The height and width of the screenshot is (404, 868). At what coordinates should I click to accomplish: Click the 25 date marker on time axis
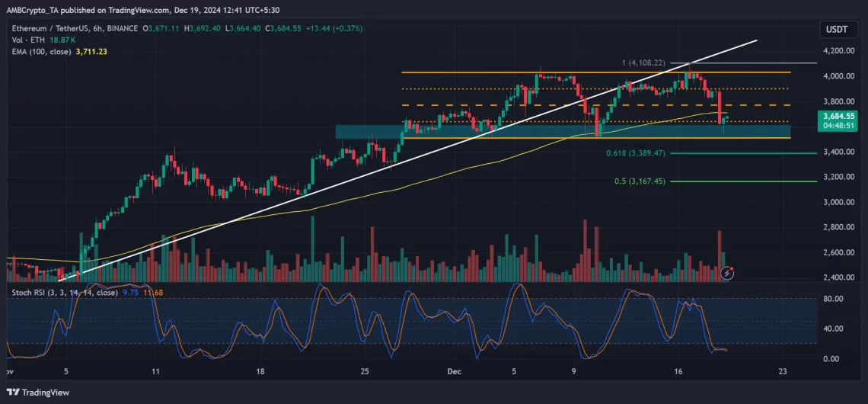pos(365,372)
